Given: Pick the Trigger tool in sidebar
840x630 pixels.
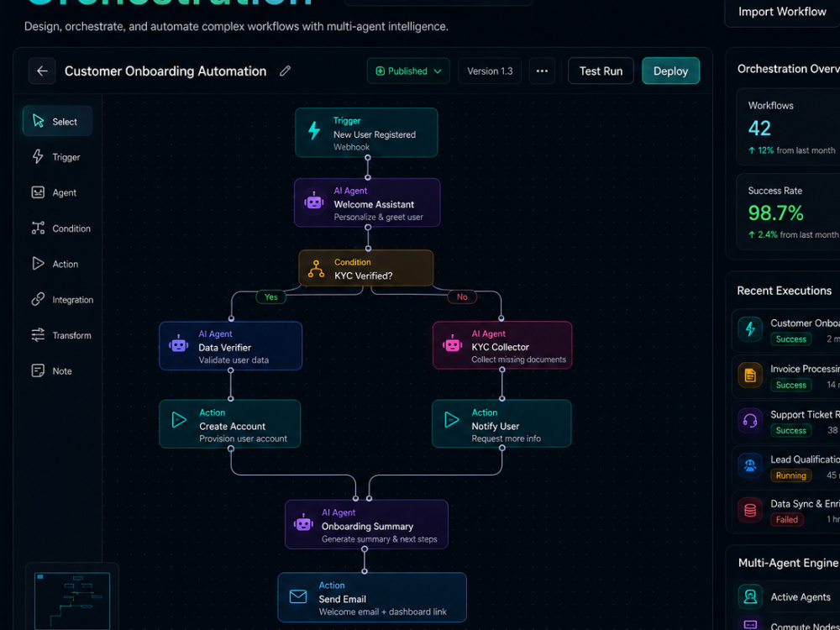Looking at the screenshot, I should (57, 157).
